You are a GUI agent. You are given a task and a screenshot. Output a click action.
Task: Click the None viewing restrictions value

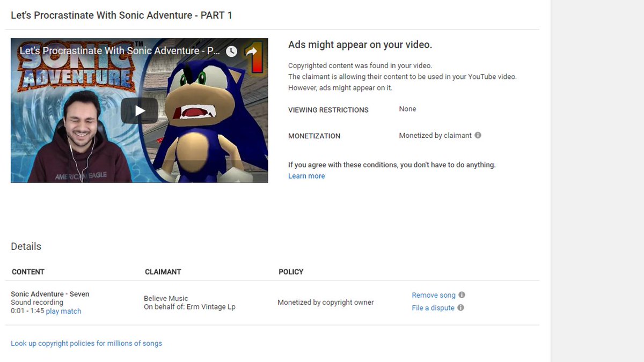tap(407, 109)
